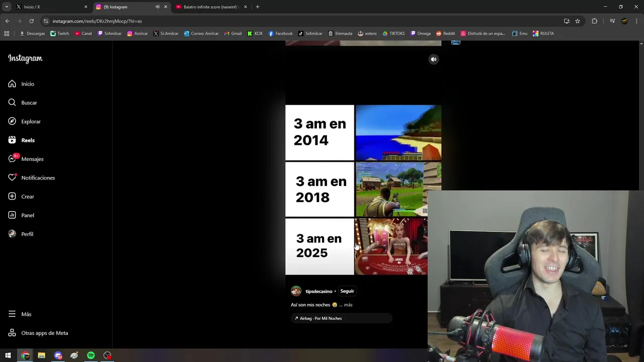Image resolution: width=644 pixels, height=362 pixels.
Task: Open the media control icon
Action: 612,21
